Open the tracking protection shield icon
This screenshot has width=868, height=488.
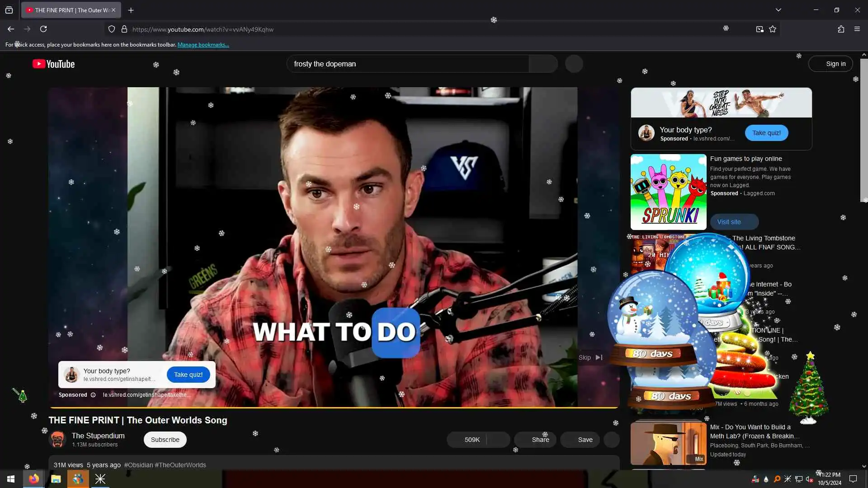pyautogui.click(x=112, y=29)
